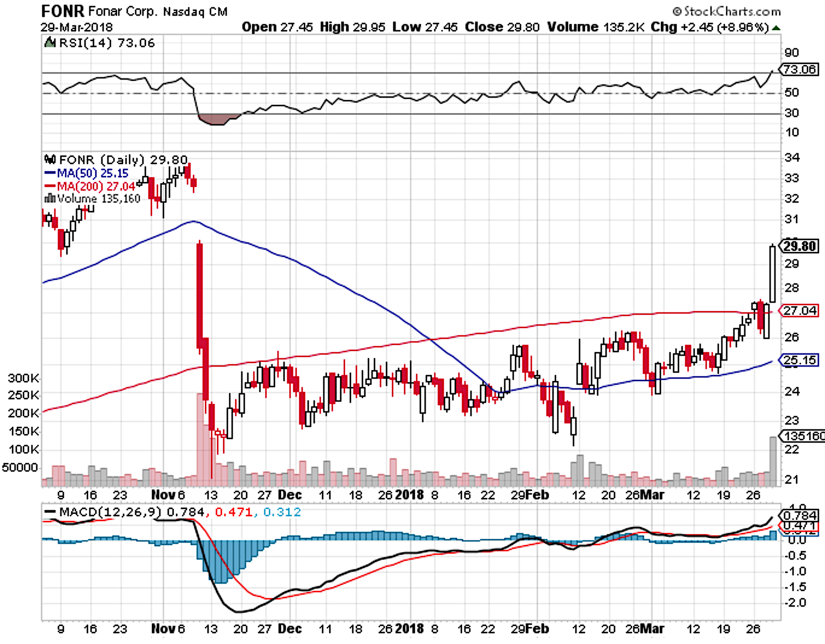Click the blue 0.312 histogram value in MACD legend

282,513
